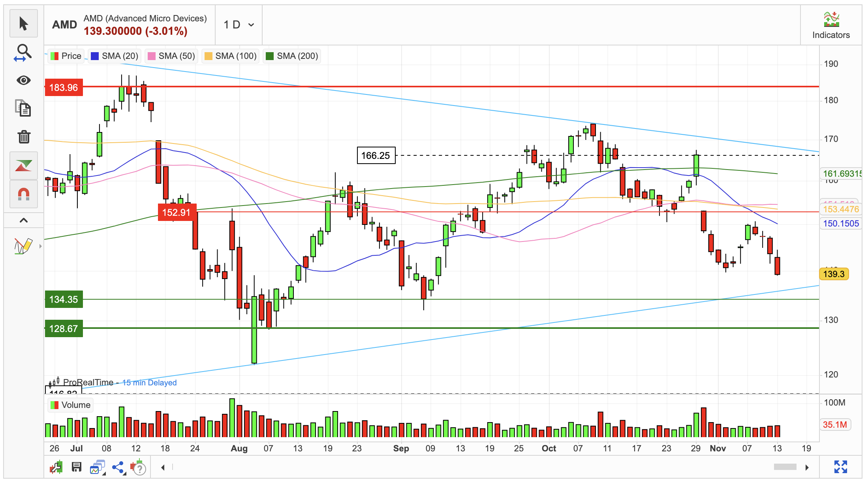Click the 139.3 current price tag
Image resolution: width=868 pixels, height=483 pixels.
click(x=834, y=274)
